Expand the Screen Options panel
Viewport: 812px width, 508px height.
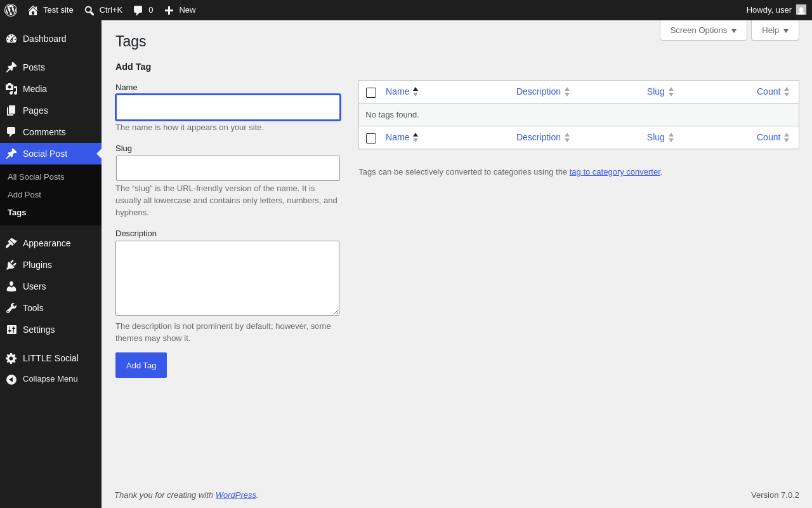(704, 30)
